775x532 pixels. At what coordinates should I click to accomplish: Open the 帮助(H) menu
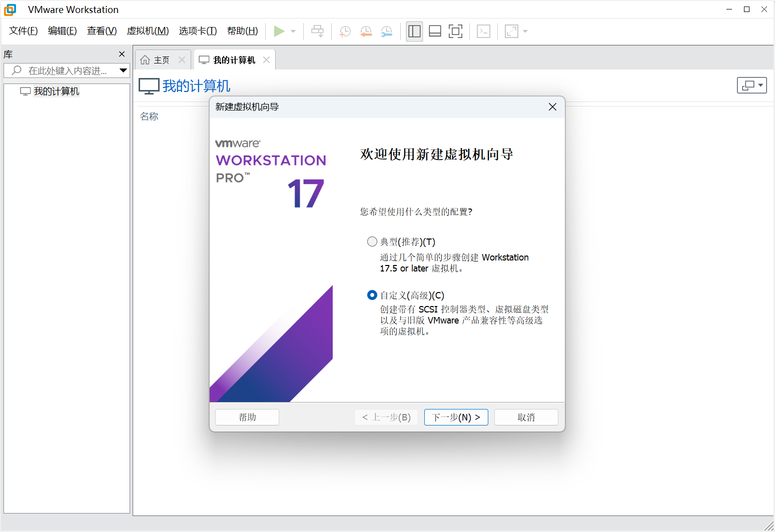[243, 31]
